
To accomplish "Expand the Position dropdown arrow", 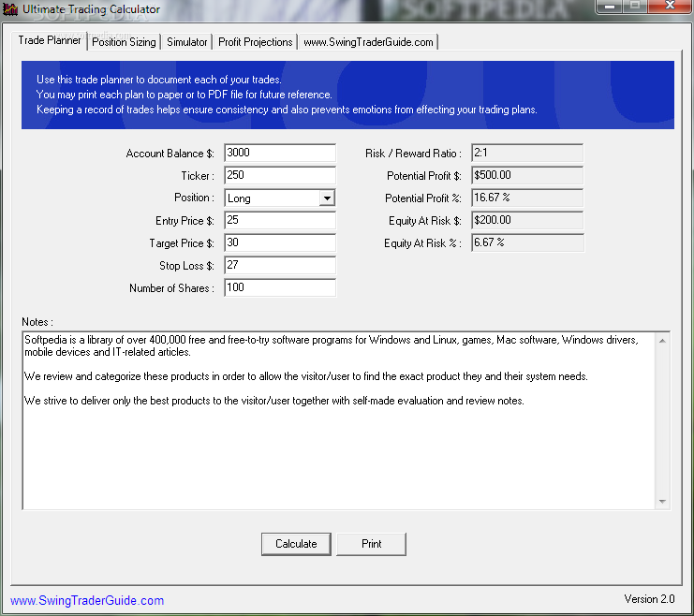I will point(327,198).
